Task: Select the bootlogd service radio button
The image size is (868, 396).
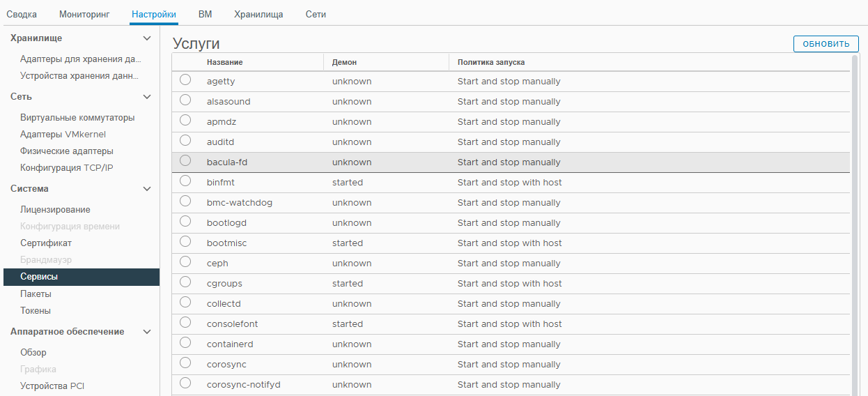Action: click(185, 221)
